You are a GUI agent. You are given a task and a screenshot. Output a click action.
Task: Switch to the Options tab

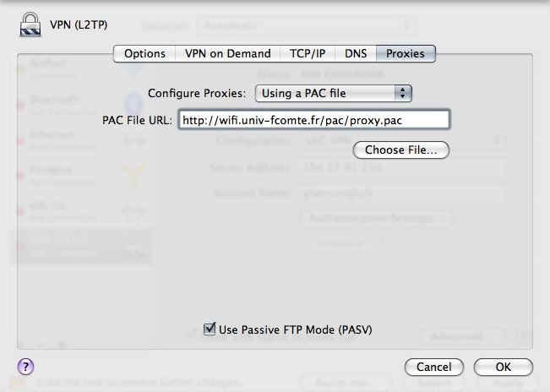click(144, 53)
